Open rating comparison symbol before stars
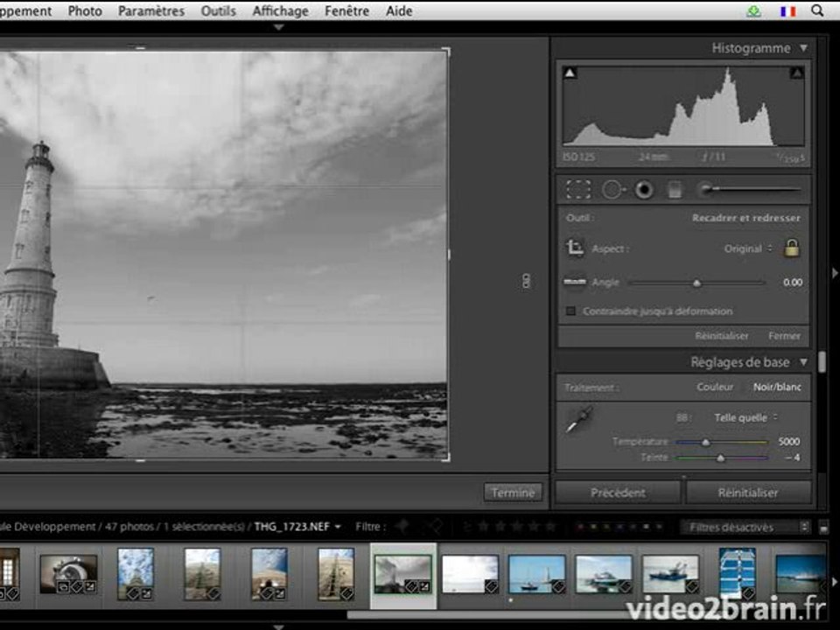This screenshot has height=630, width=840. pos(467,527)
